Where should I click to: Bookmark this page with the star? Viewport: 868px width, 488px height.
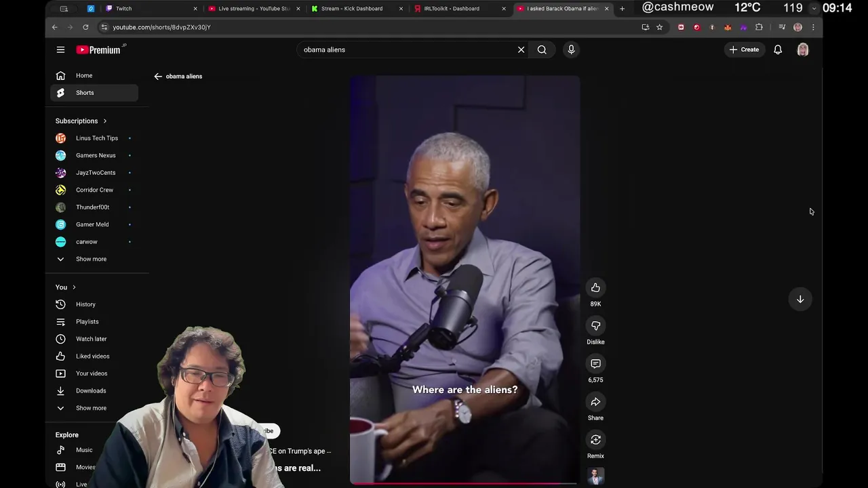(x=659, y=27)
